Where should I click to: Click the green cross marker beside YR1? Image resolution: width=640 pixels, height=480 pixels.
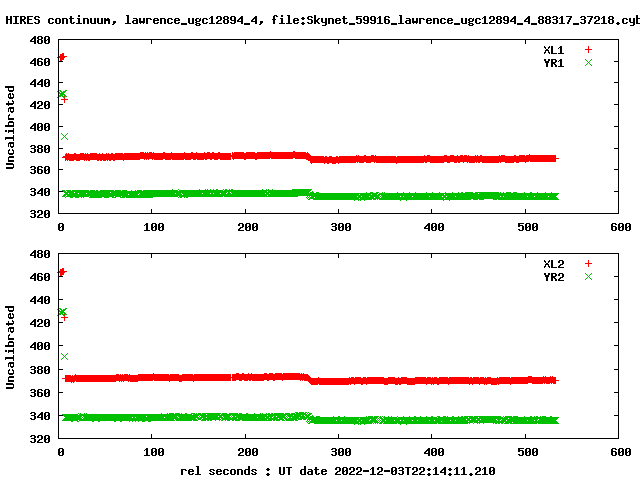pyautogui.click(x=588, y=62)
